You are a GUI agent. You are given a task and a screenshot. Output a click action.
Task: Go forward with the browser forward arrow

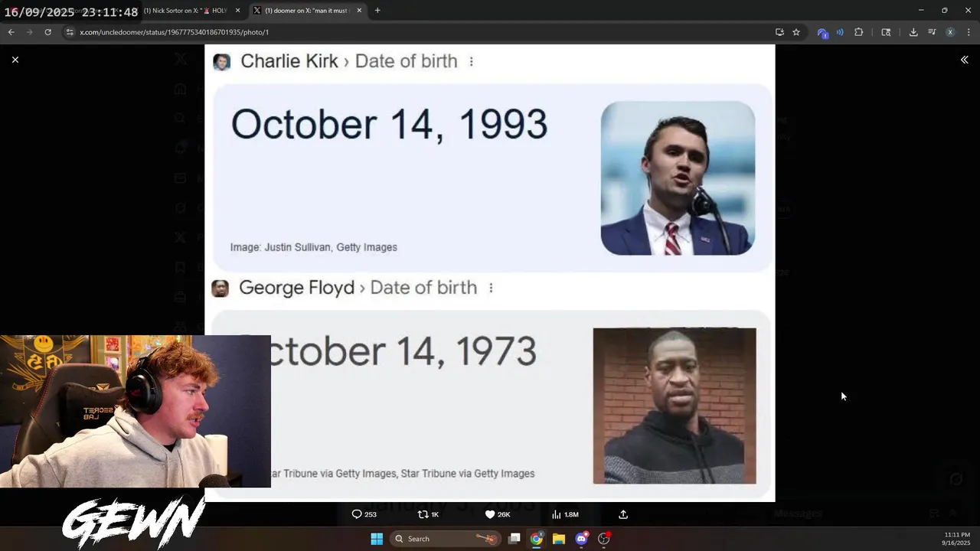29,32
